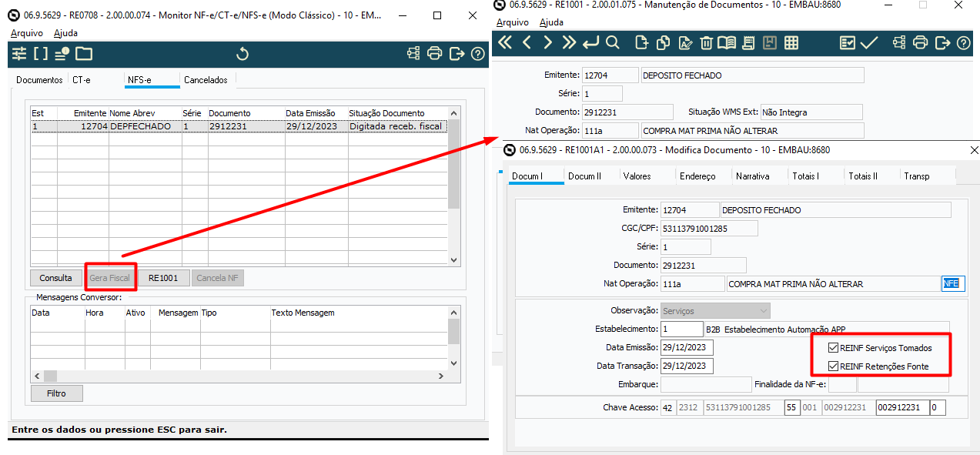Open the Valores tab in Modifica Documento
This screenshot has height=455, width=980.
637,176
